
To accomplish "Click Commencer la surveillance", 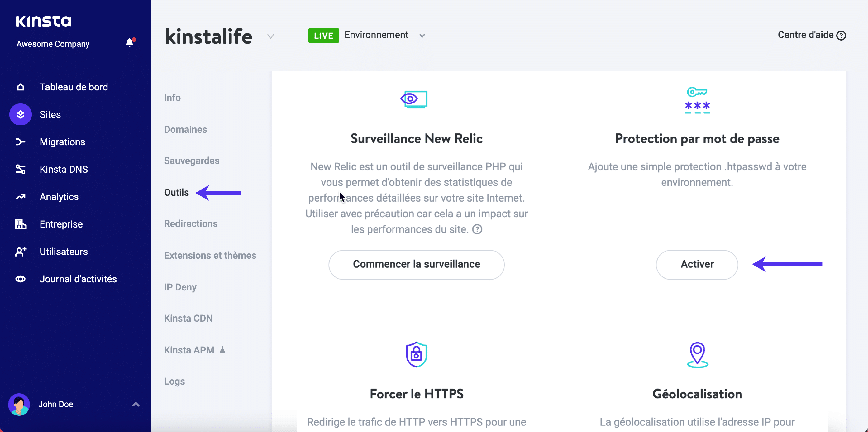I will tap(416, 265).
